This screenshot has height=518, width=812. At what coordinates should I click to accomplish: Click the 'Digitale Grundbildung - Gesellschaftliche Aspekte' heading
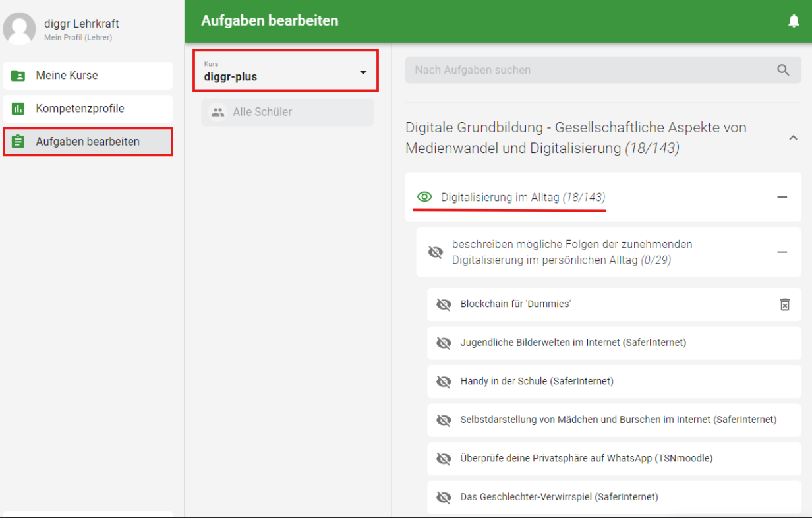point(576,138)
